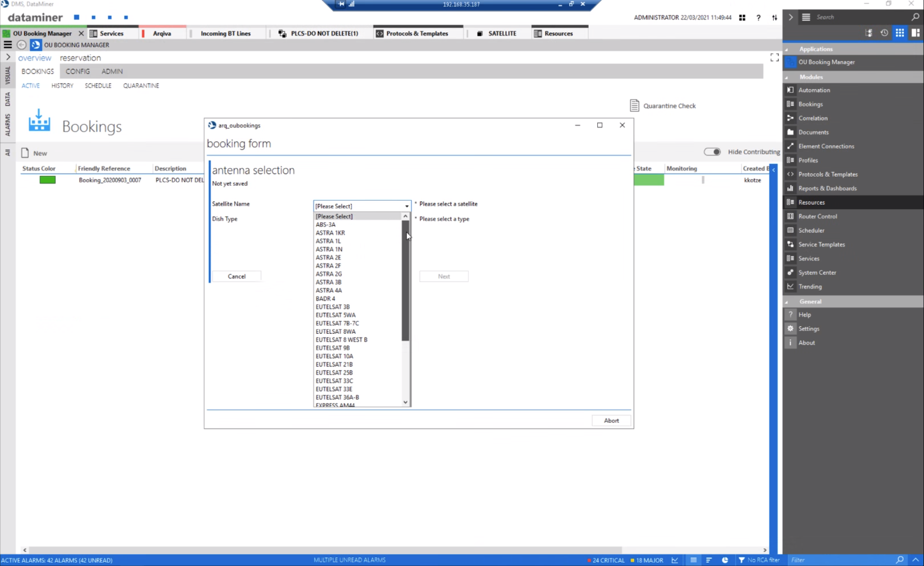Click the reservation page link
The height and width of the screenshot is (566, 924).
80,58
